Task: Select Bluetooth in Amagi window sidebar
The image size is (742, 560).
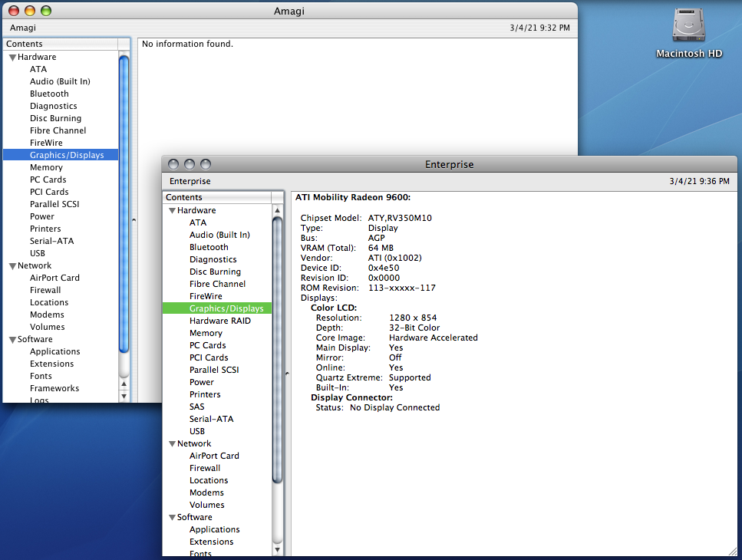Action: pyautogui.click(x=49, y=94)
